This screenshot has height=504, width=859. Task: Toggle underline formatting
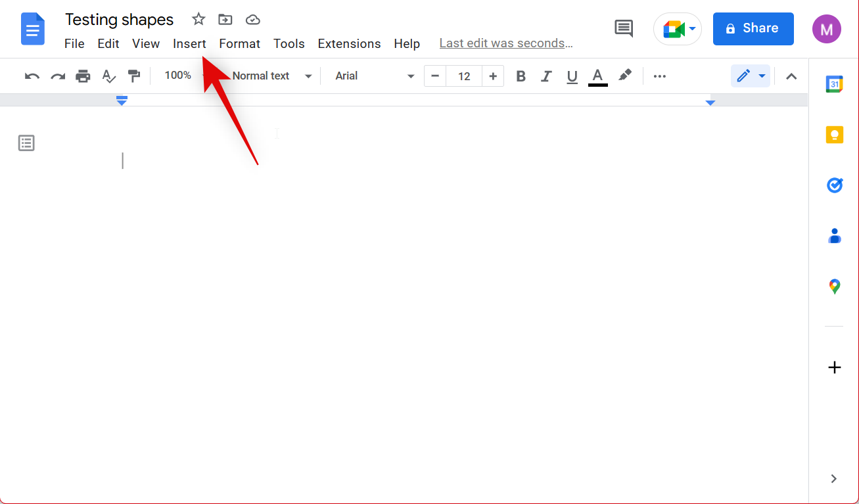[x=572, y=76]
